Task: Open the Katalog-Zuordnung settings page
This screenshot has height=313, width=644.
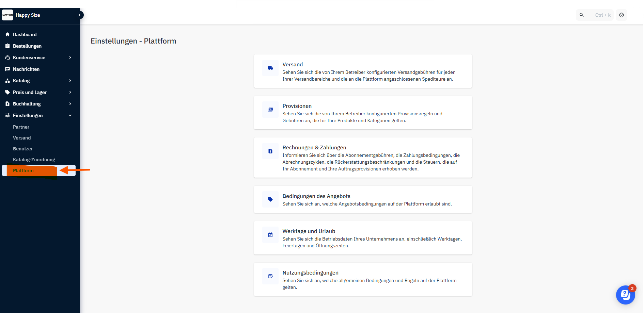Action: coord(34,160)
